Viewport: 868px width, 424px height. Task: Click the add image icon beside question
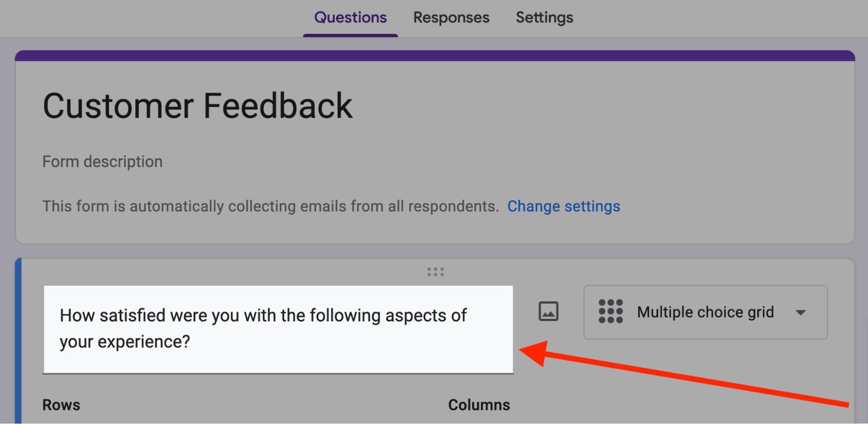[548, 311]
